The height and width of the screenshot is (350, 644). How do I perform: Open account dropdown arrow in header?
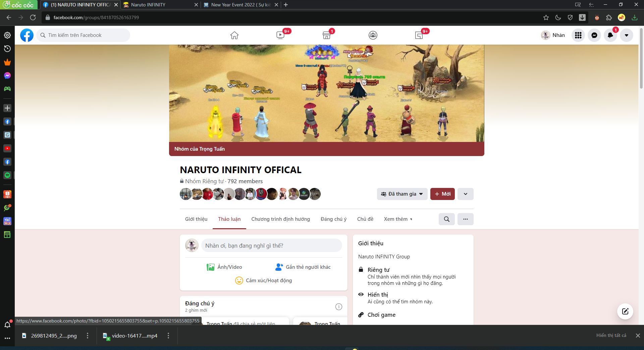(627, 35)
